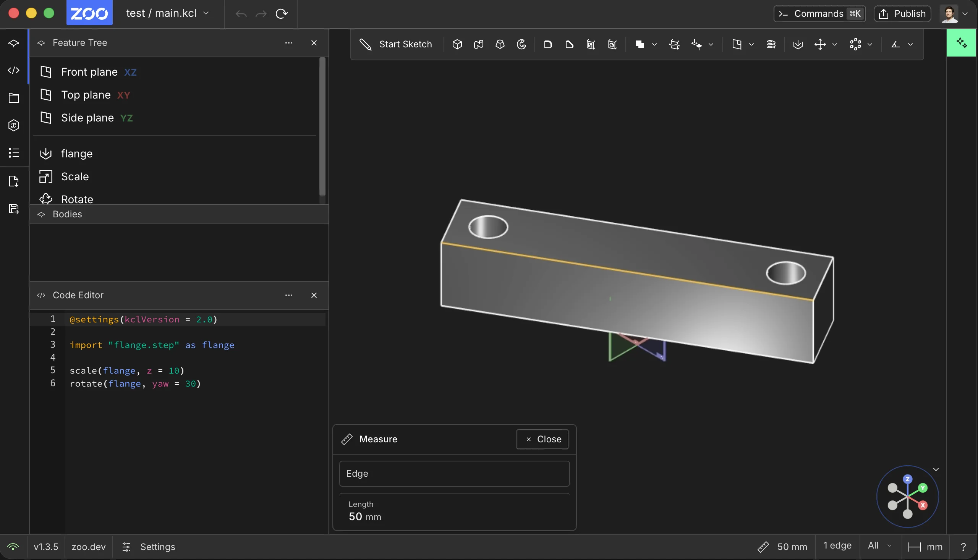Select the Chamfer tool icon
The width and height of the screenshot is (978, 560).
tap(570, 44)
